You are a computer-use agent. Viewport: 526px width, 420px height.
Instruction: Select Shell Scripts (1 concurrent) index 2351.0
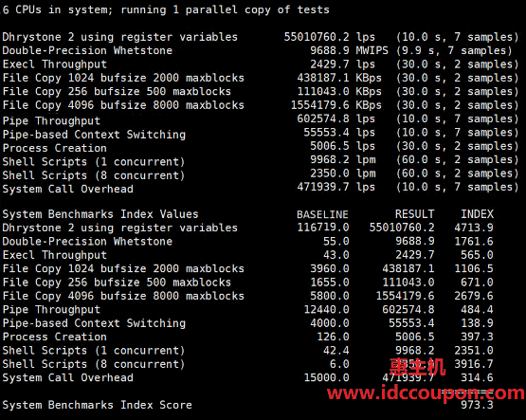pos(474,350)
